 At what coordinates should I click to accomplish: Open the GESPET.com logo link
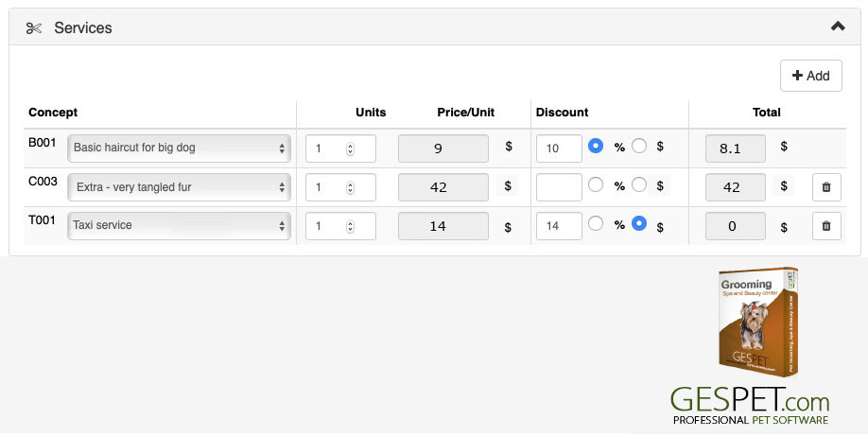tap(750, 406)
